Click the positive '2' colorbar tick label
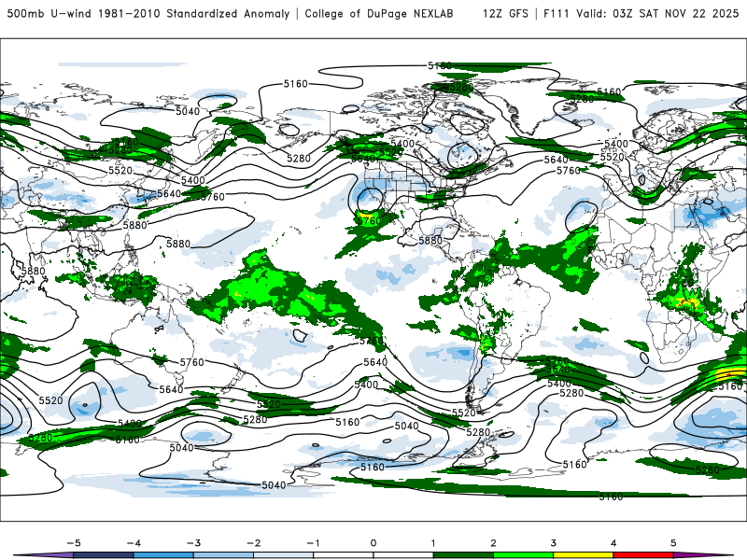Image resolution: width=747 pixels, height=560 pixels. (x=493, y=543)
